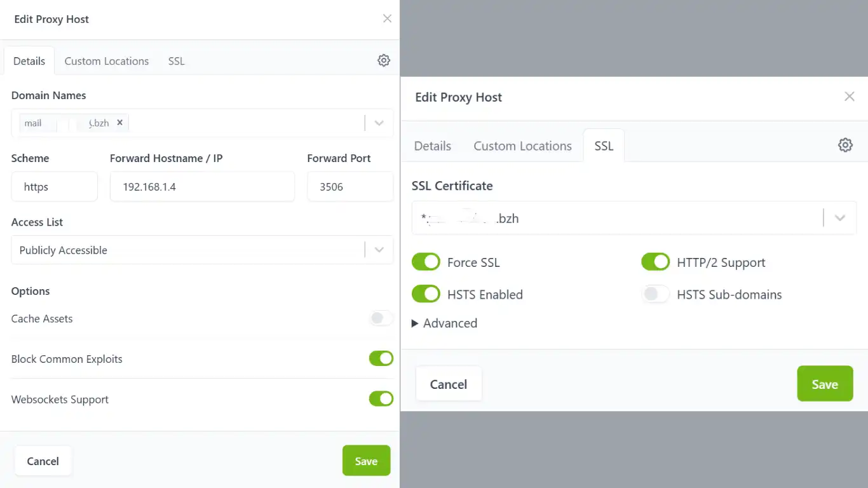Click the gear icon in SSL dialog
The image size is (868, 488).
click(x=845, y=145)
